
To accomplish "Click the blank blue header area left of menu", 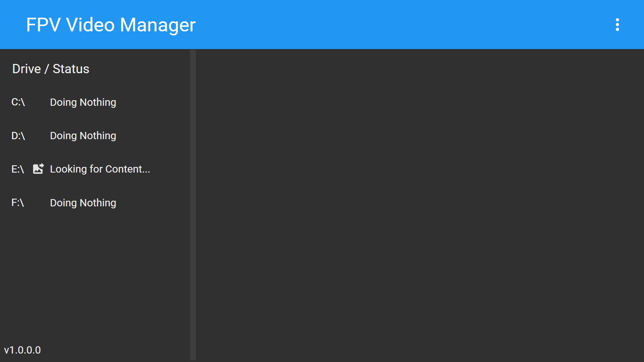I will pos(402,25).
